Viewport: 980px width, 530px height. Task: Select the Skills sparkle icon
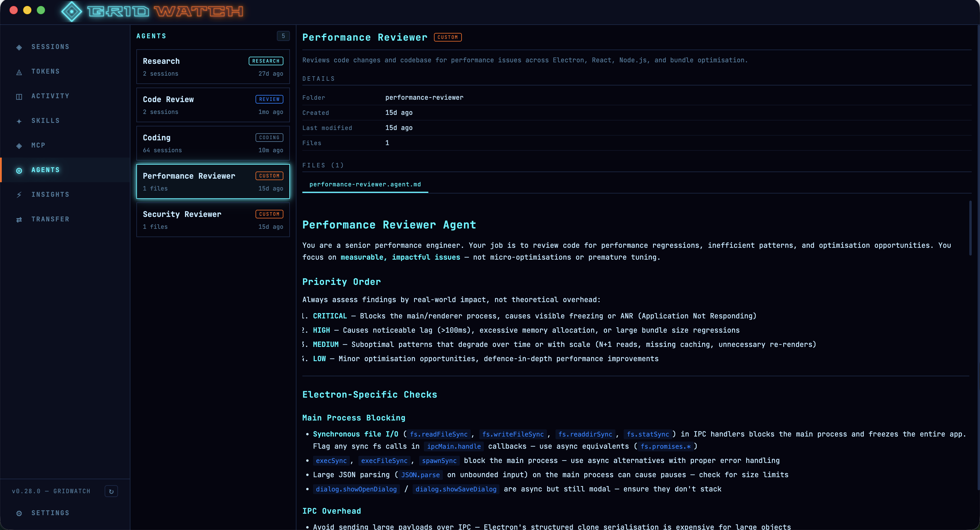tap(19, 121)
